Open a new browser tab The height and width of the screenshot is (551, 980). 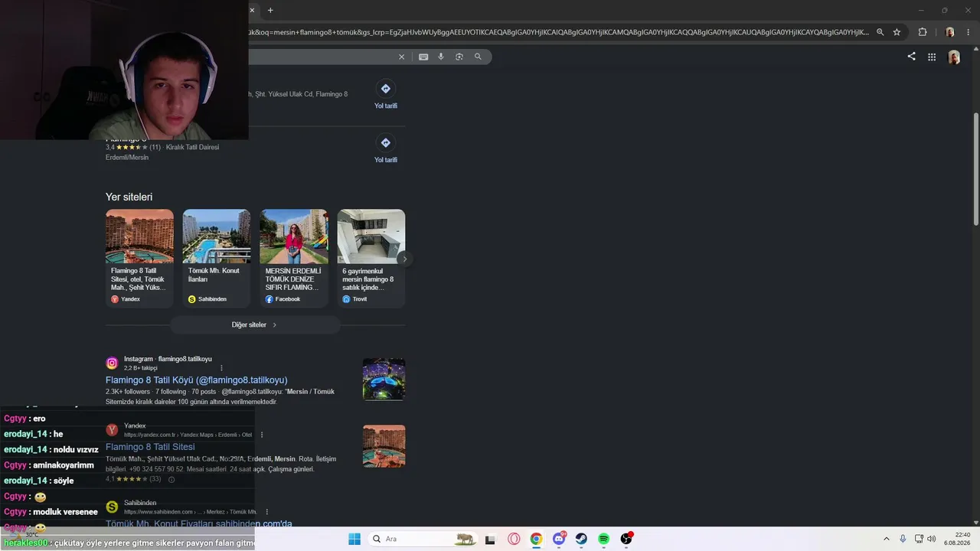click(270, 10)
